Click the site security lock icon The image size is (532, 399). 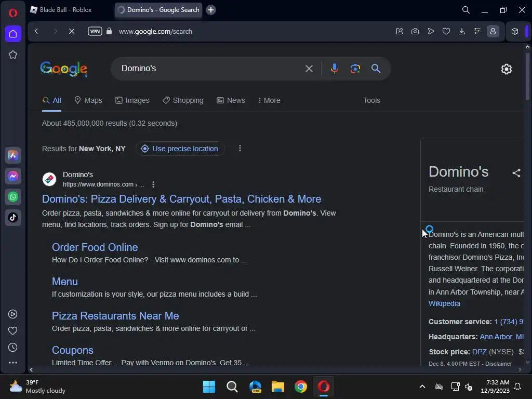tap(109, 31)
